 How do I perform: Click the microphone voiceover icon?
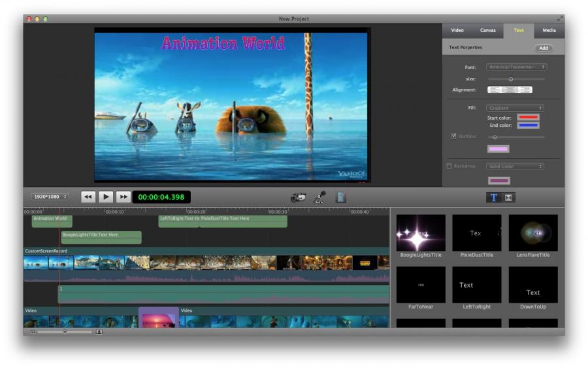[x=320, y=197]
